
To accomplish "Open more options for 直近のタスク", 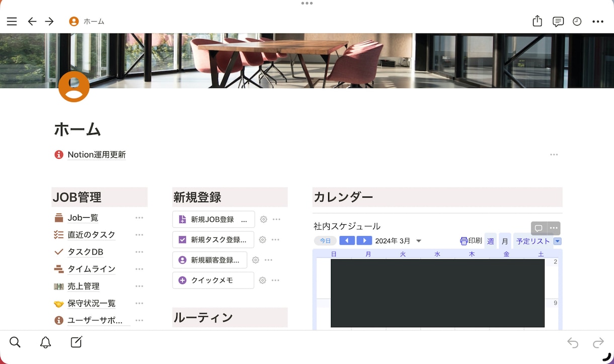I will coord(139,235).
